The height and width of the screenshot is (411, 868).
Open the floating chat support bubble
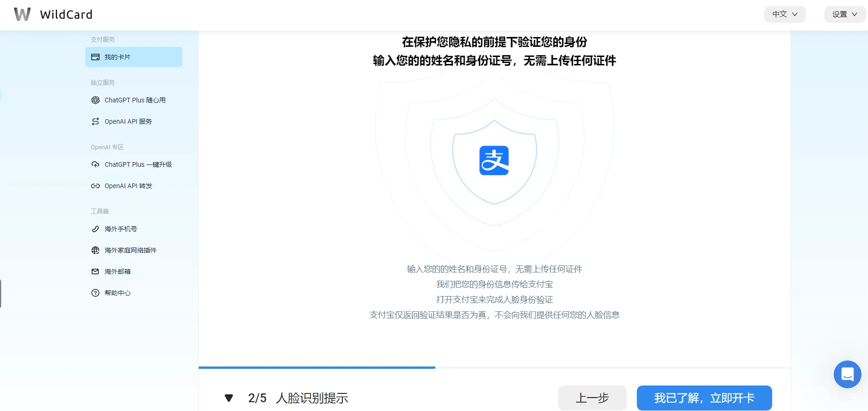pyautogui.click(x=847, y=374)
